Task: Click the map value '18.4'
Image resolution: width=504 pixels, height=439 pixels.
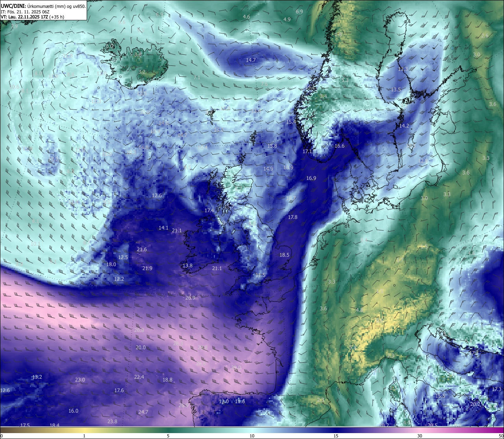Action: tap(55, 426)
